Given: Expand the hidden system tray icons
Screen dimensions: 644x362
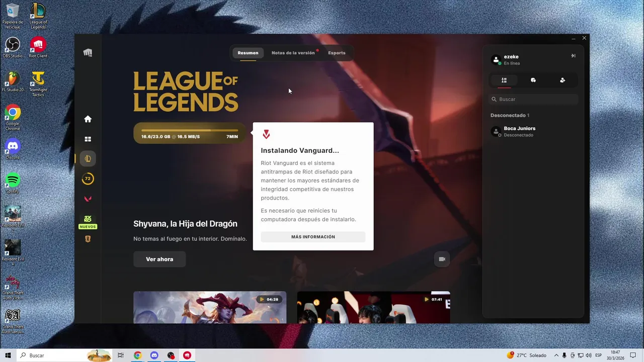Looking at the screenshot, I should tap(556, 355).
